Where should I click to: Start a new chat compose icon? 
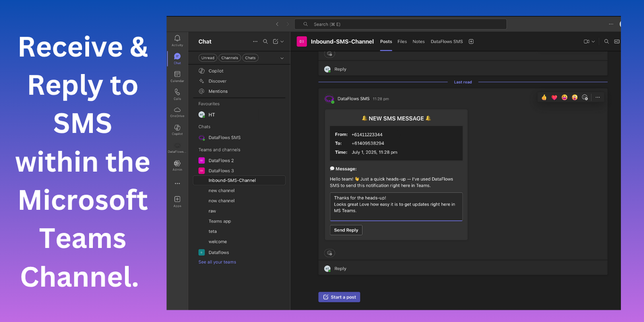(x=275, y=41)
